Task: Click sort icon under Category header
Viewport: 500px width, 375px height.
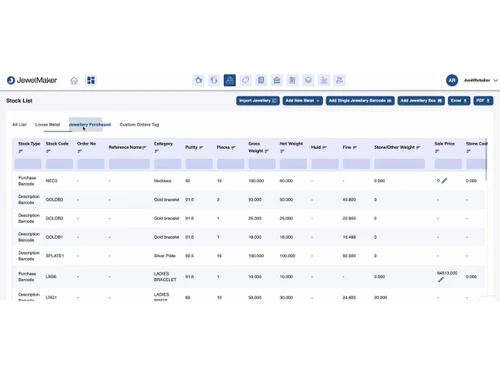Action: coord(156,151)
